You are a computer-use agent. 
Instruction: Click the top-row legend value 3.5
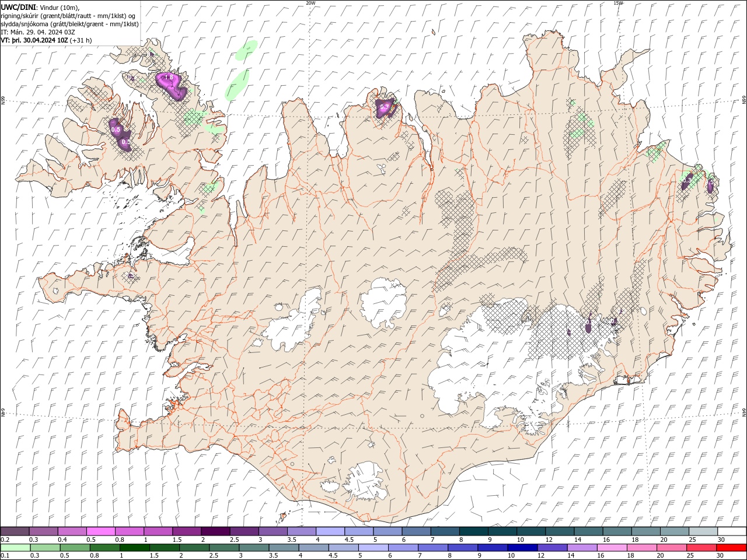click(291, 540)
